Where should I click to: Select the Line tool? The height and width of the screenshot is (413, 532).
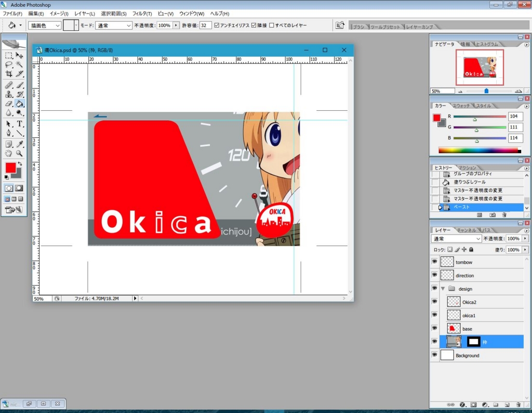[19, 133]
